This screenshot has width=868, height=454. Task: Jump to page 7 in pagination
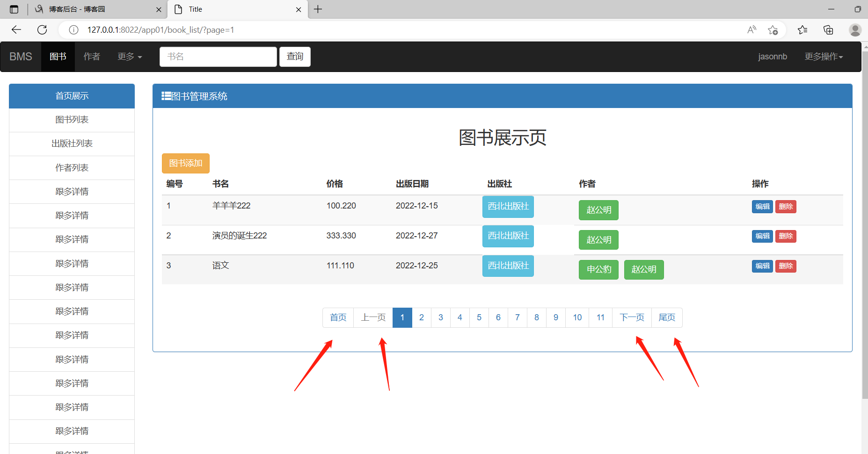click(x=518, y=317)
